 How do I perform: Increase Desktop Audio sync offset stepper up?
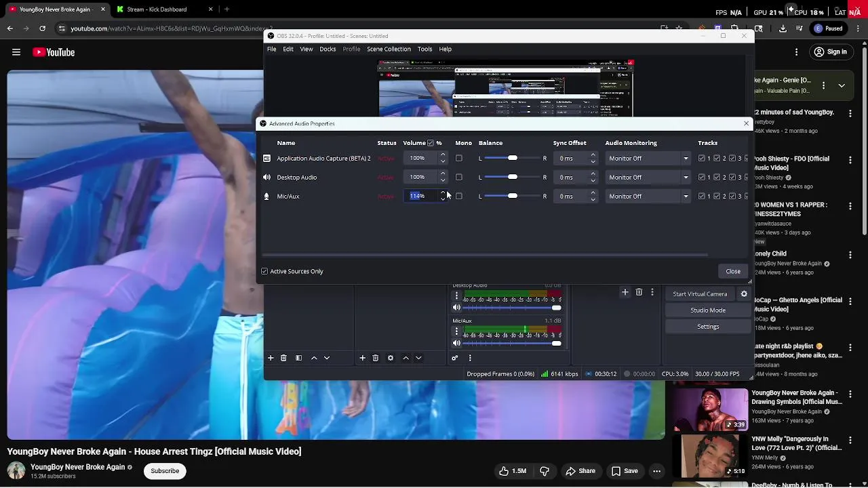pos(593,174)
